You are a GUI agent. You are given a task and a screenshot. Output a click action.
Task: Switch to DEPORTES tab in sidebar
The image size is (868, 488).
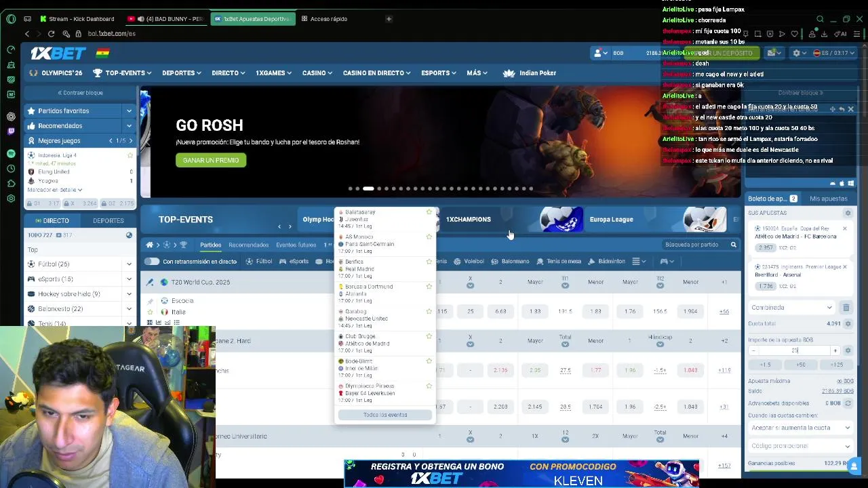pyautogui.click(x=108, y=221)
